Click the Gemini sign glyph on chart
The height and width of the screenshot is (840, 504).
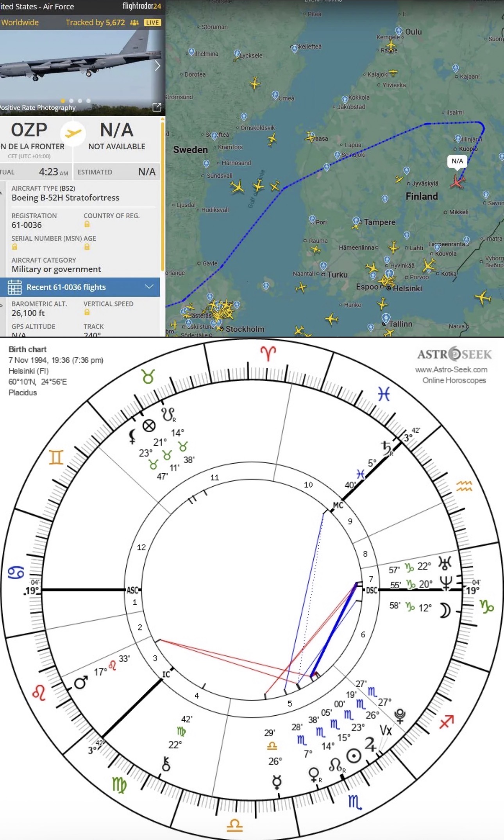[x=56, y=457]
